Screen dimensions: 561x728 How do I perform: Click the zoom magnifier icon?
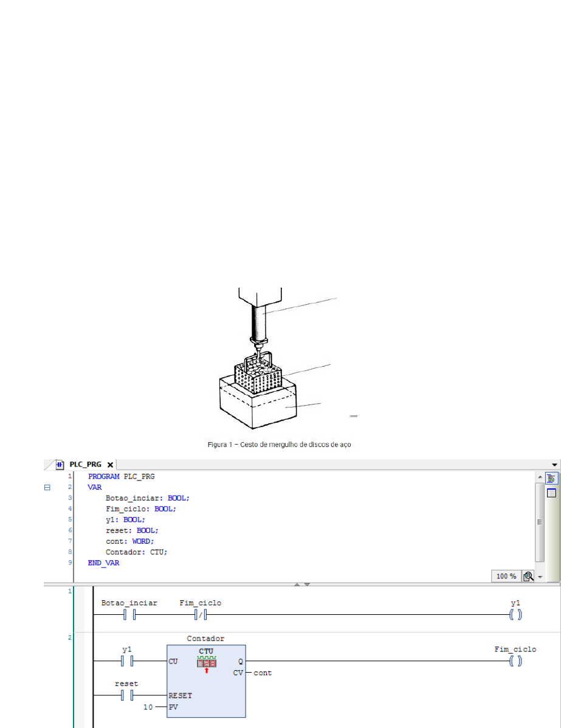point(528,576)
